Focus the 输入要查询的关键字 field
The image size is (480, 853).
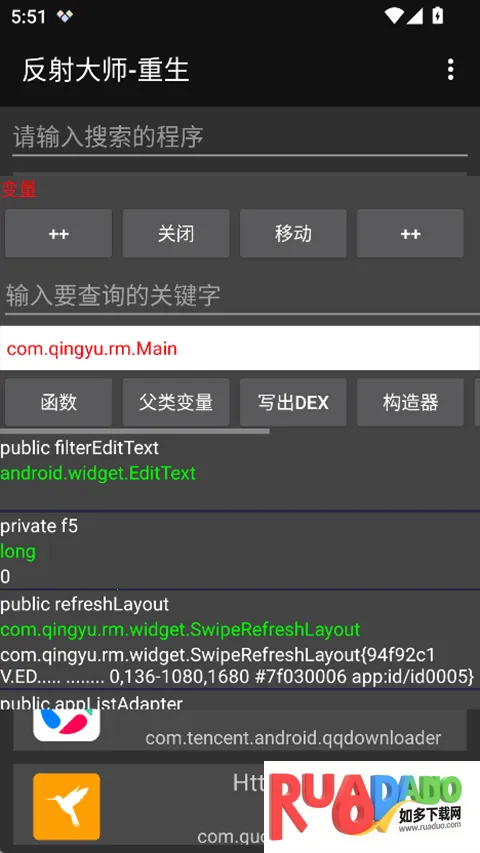240,295
